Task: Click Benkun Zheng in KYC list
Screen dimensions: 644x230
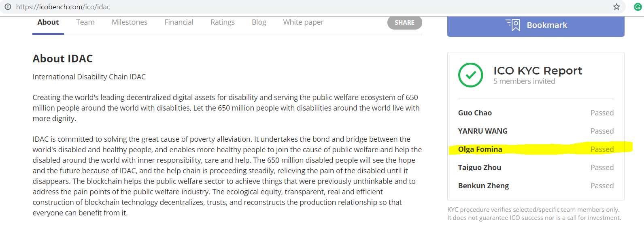Action: coord(483,186)
